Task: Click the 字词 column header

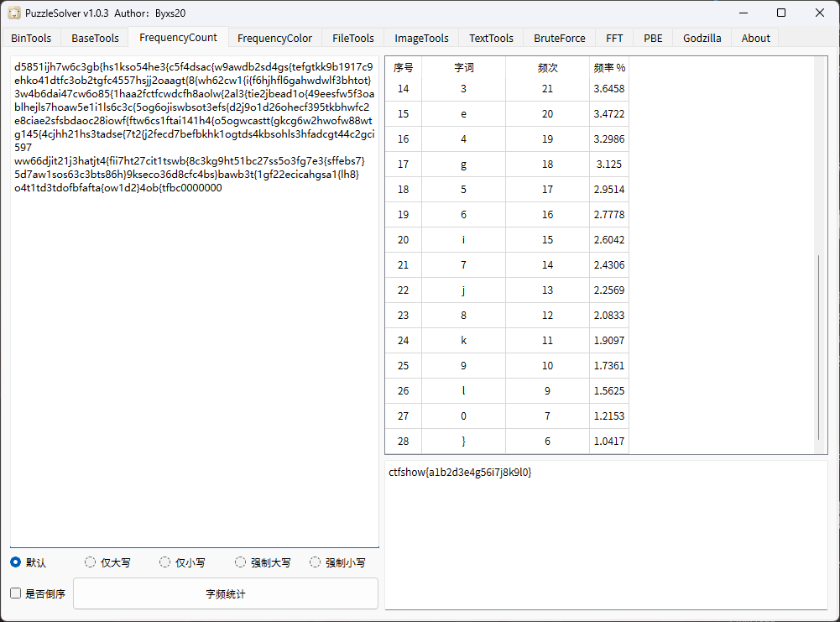Action: coord(463,67)
